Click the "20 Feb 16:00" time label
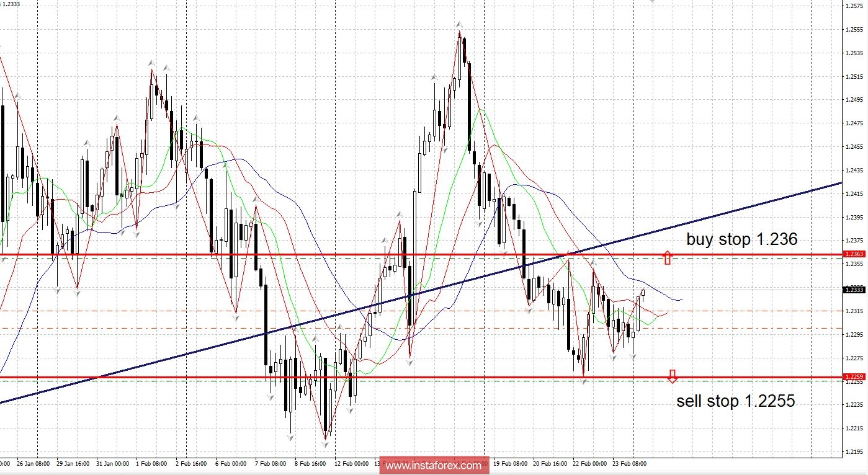 coord(550,463)
